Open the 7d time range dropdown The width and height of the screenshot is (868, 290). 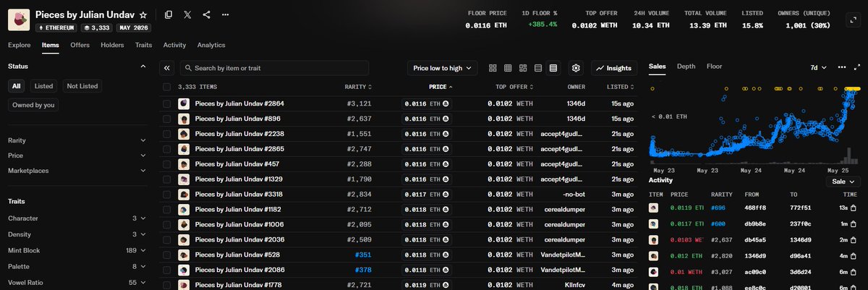tap(818, 67)
